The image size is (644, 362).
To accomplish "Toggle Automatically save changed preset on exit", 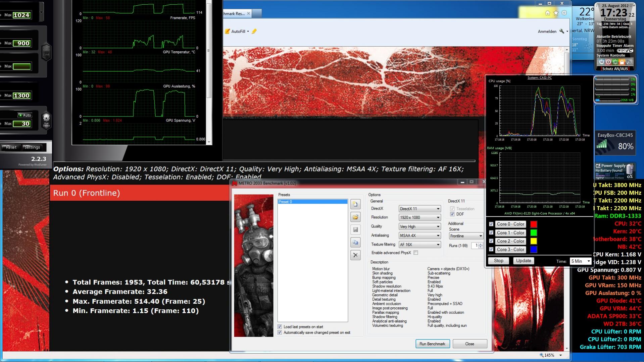I will (280, 332).
